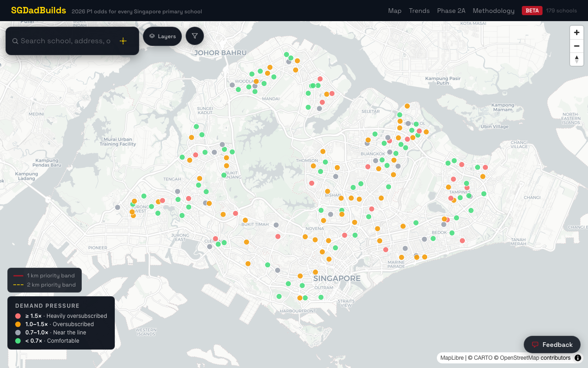Click the BUKIT TIMAH map label
Image resolution: width=588 pixels, height=368 pixels.
255,224
